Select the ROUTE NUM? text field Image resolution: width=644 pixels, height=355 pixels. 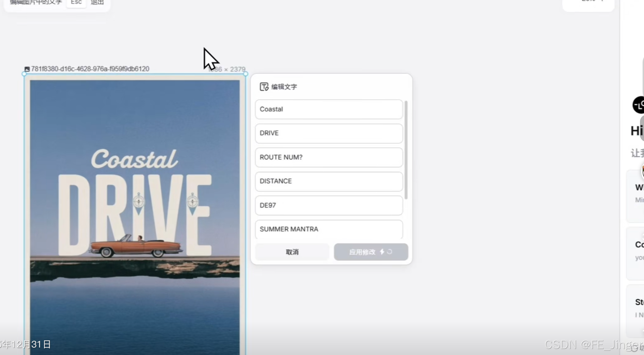(329, 157)
